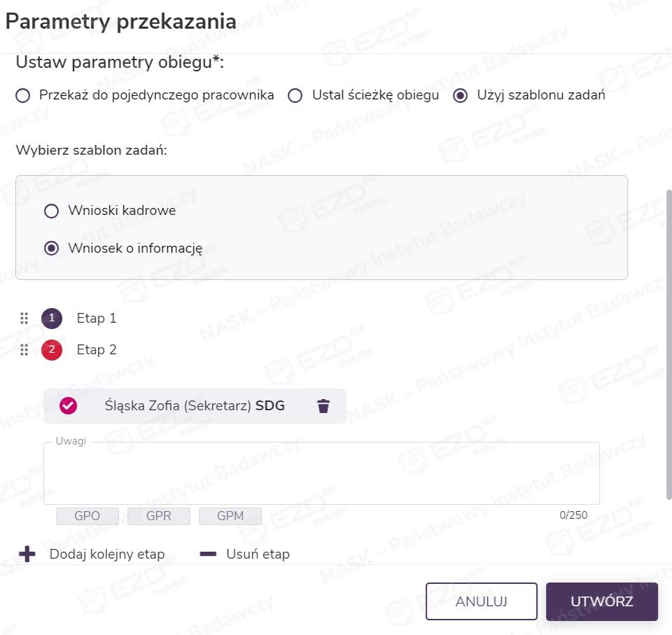
Task: Select the stage 1 number badge
Action: pyautogui.click(x=52, y=319)
